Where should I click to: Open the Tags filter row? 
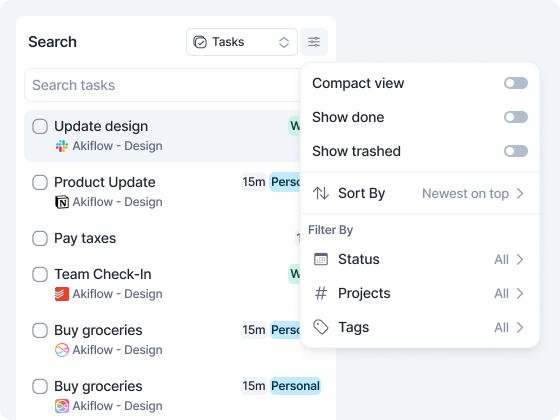point(420,327)
